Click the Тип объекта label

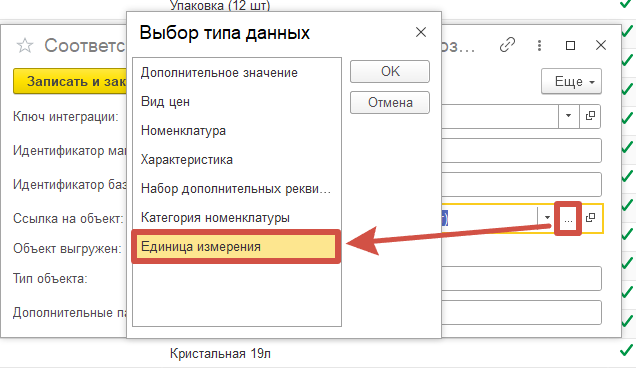click(x=50, y=279)
